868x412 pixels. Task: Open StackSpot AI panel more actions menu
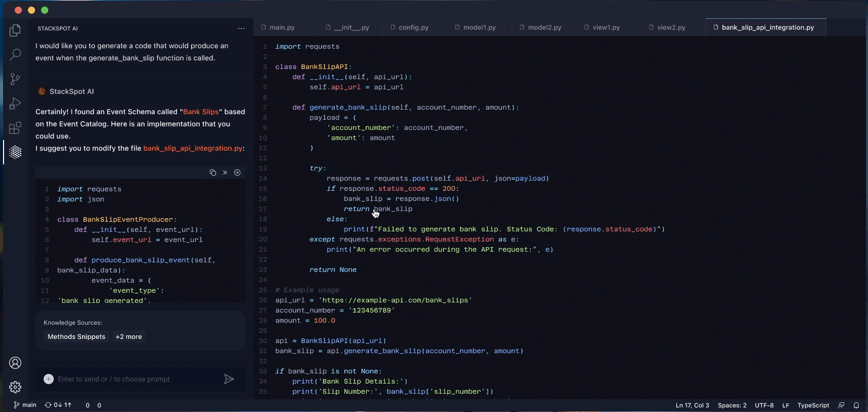(x=241, y=28)
